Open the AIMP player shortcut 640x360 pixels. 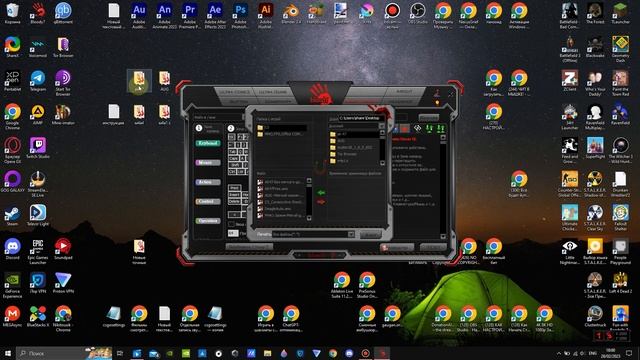[38, 114]
